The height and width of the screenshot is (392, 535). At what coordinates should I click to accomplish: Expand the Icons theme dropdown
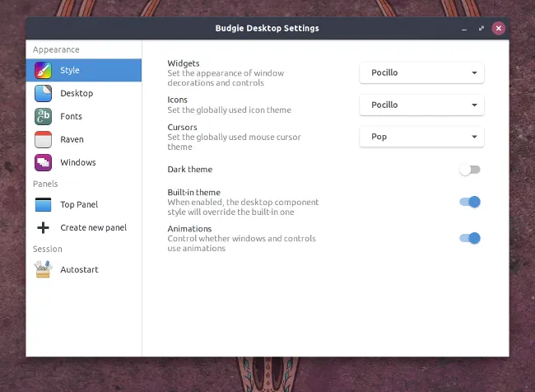421,105
